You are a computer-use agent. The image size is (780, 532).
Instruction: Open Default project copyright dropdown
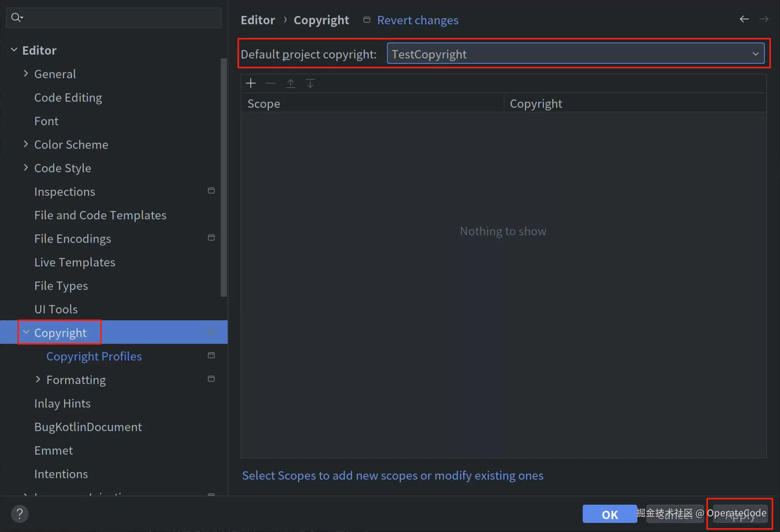click(575, 54)
